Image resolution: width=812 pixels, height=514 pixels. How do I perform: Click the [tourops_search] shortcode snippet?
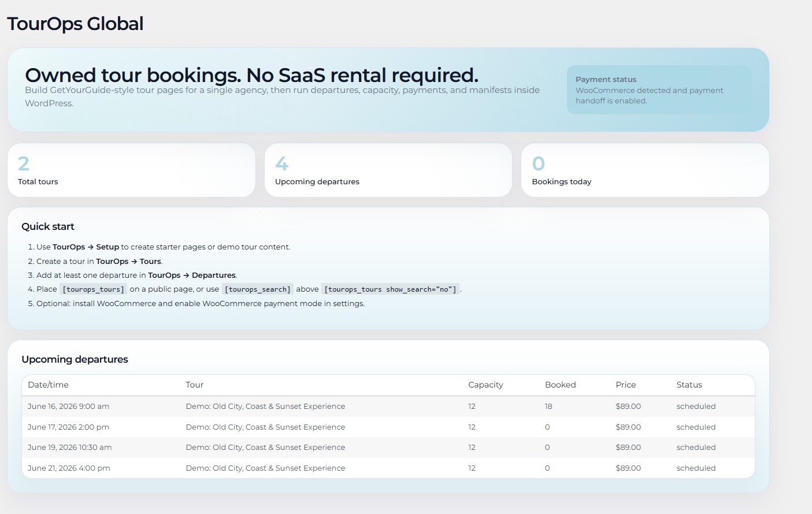(258, 289)
